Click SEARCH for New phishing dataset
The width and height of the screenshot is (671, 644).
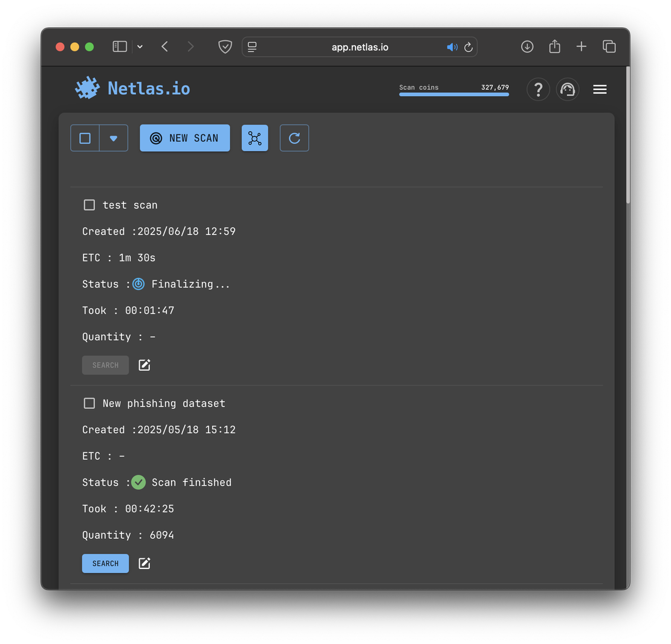click(105, 563)
